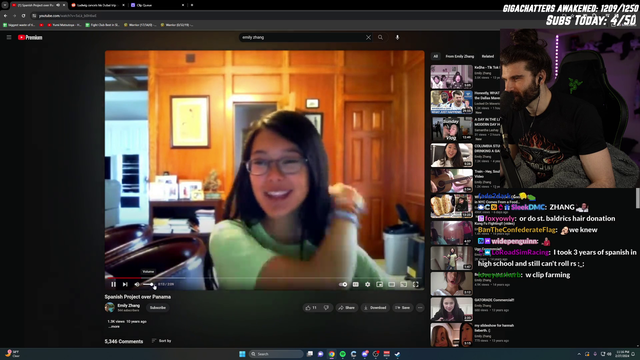The width and height of the screenshot is (640, 360).
Task: Click the volume slider in the player
Action: tap(148, 284)
